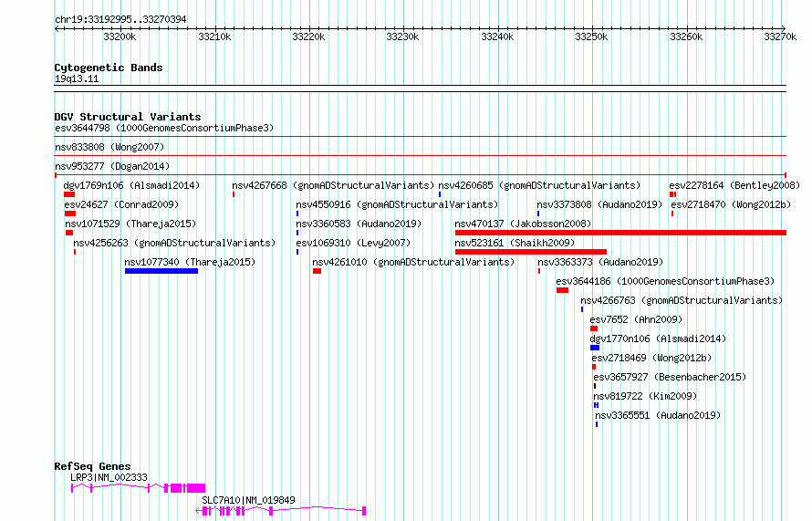This screenshot has width=812, height=521.
Task: Select the red bar under dgv1769n106
Action: point(69,194)
